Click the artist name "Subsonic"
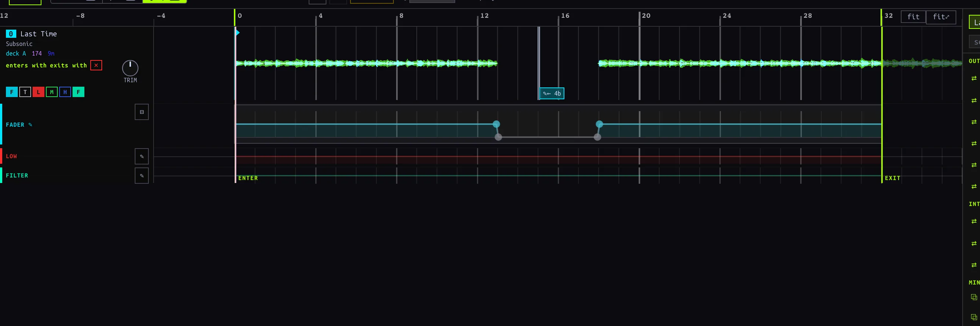Screen dimensions: 980x326 (x=19, y=44)
